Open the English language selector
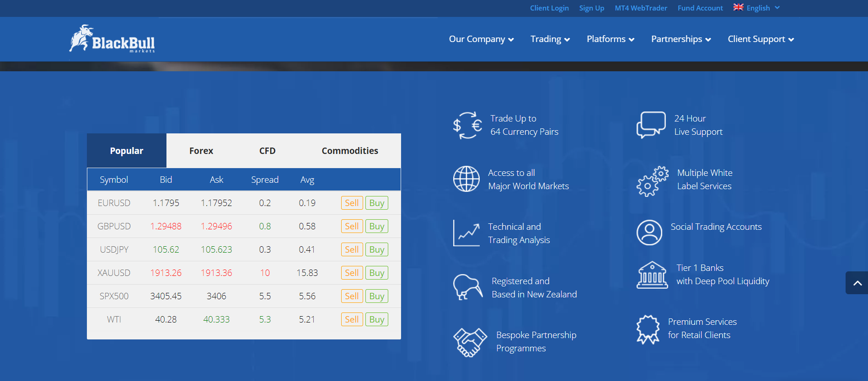868x381 pixels. (757, 8)
